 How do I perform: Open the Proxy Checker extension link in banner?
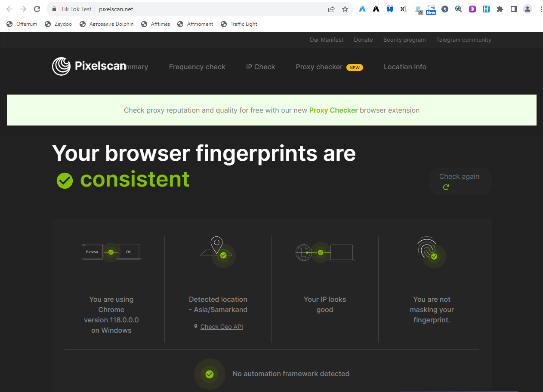tap(333, 110)
